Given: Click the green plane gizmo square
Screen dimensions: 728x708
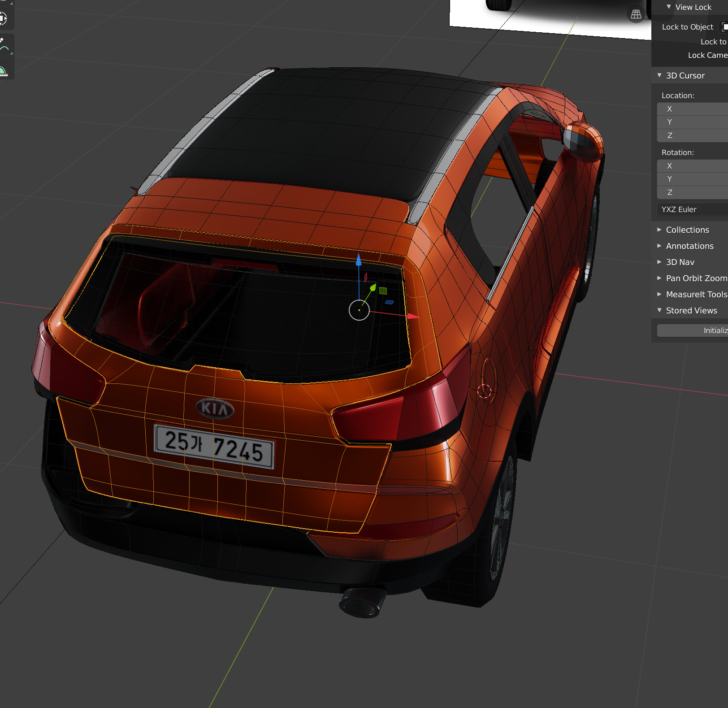Looking at the screenshot, I should click(383, 291).
